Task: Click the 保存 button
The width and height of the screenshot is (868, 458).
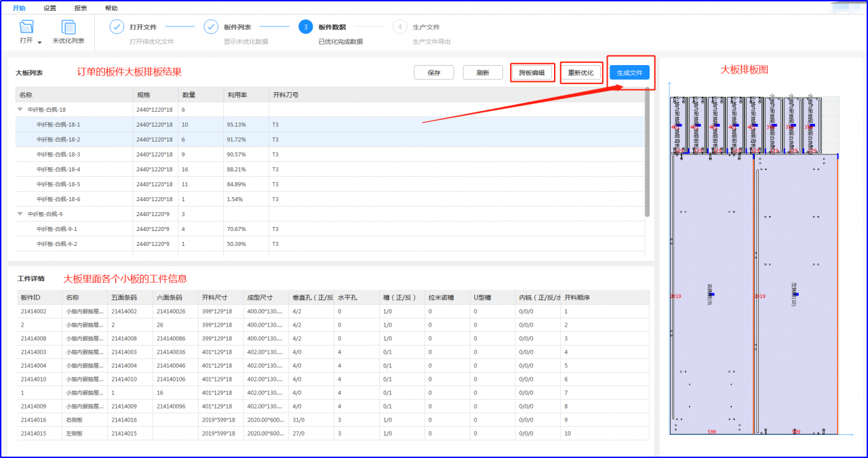Action: 434,72
